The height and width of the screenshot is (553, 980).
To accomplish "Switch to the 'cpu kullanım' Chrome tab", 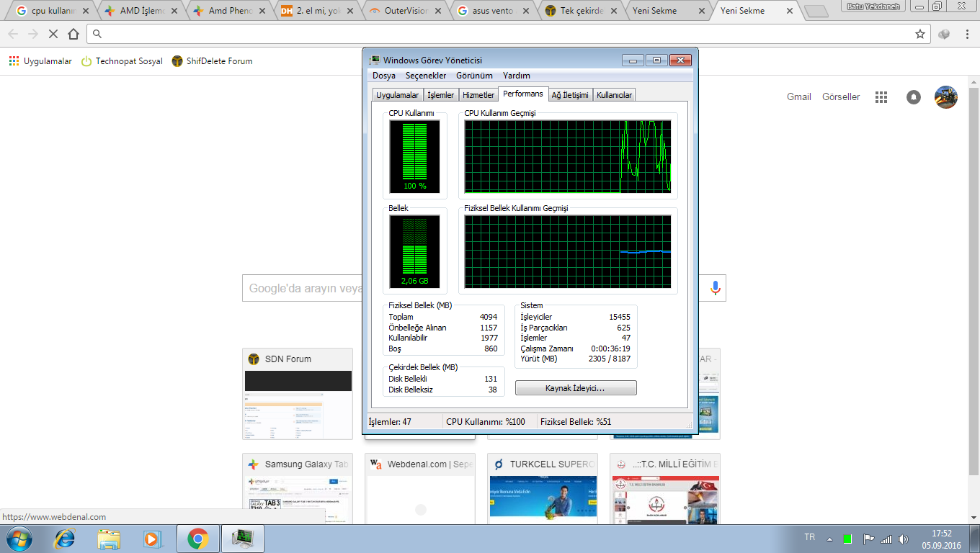I will [x=53, y=11].
